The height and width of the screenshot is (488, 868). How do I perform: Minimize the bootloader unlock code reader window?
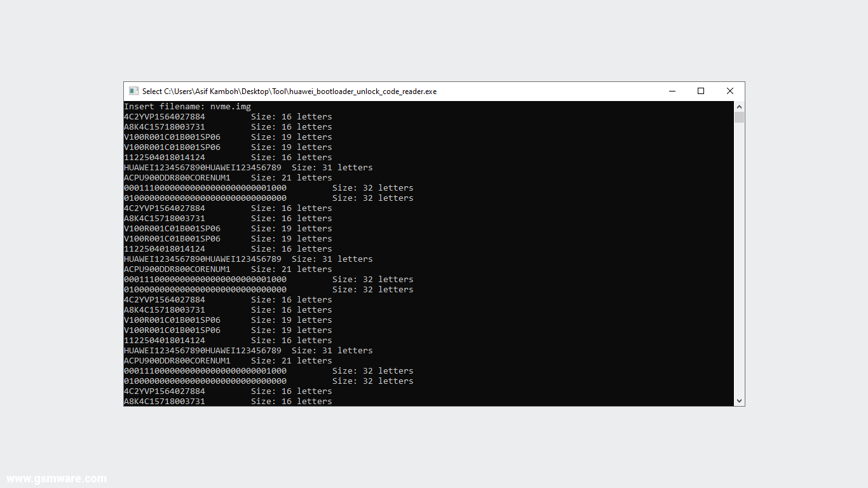point(672,91)
